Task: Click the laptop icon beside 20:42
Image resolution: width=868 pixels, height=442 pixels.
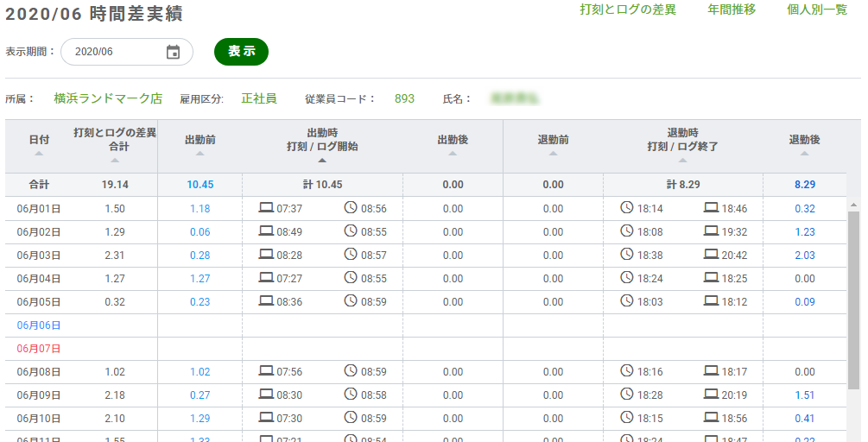Action: click(x=712, y=255)
